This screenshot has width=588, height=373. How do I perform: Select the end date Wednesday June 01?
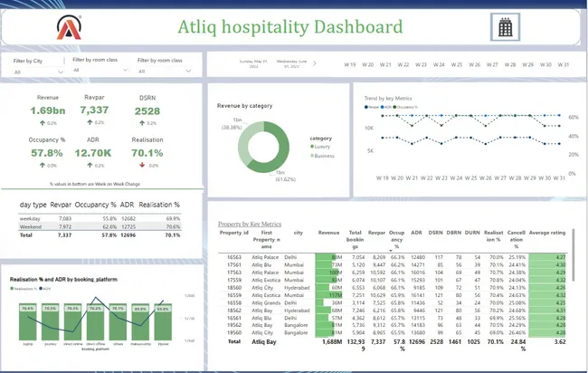291,63
